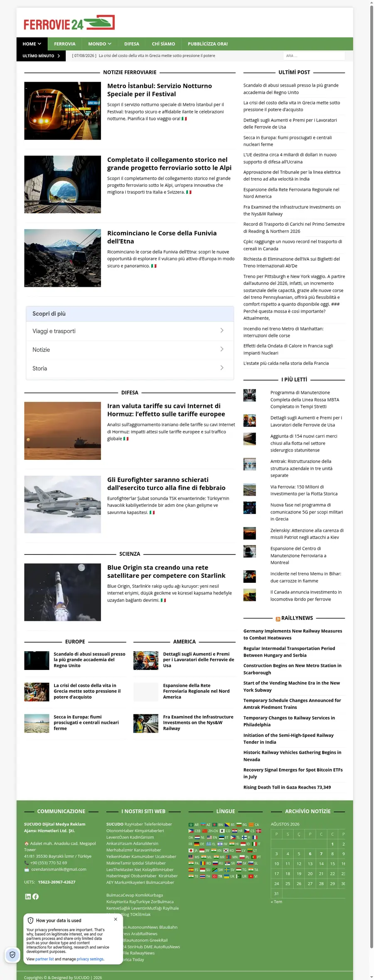The width and height of the screenshot is (374, 980).
Task: Select the PL Polish flag language
Action: (244, 857)
